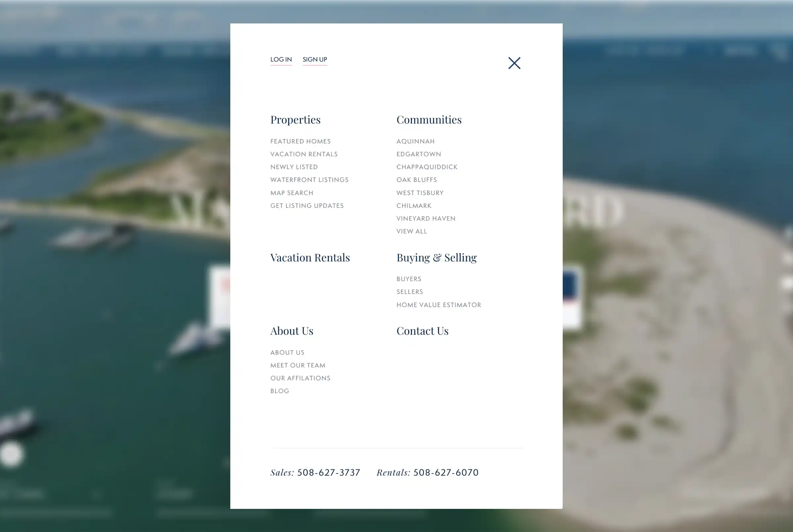Select Oak Bluffs

(417, 180)
